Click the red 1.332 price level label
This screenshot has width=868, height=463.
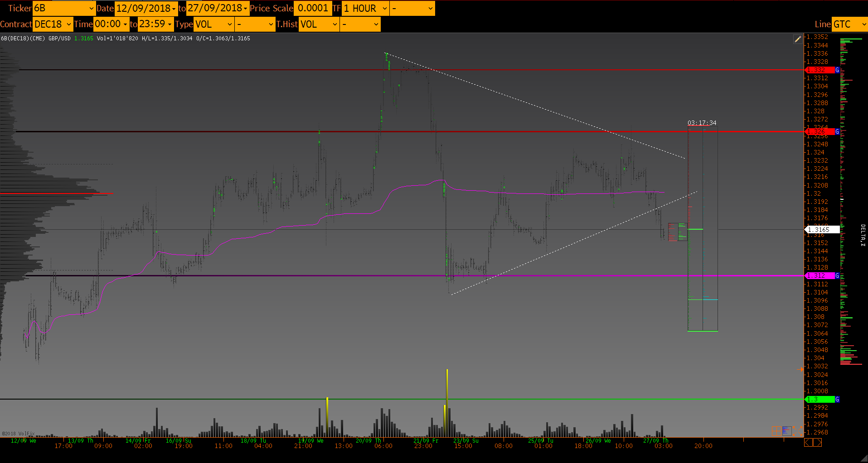click(820, 70)
